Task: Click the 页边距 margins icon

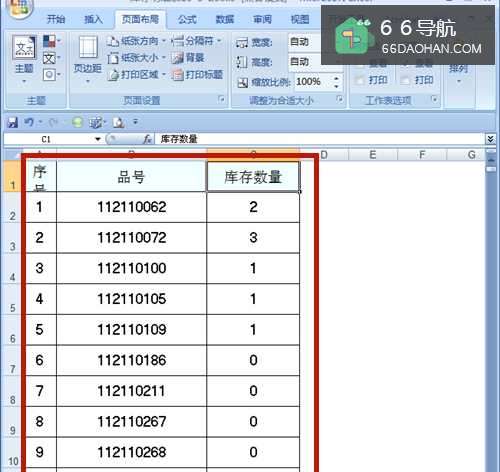Action: 88,59
